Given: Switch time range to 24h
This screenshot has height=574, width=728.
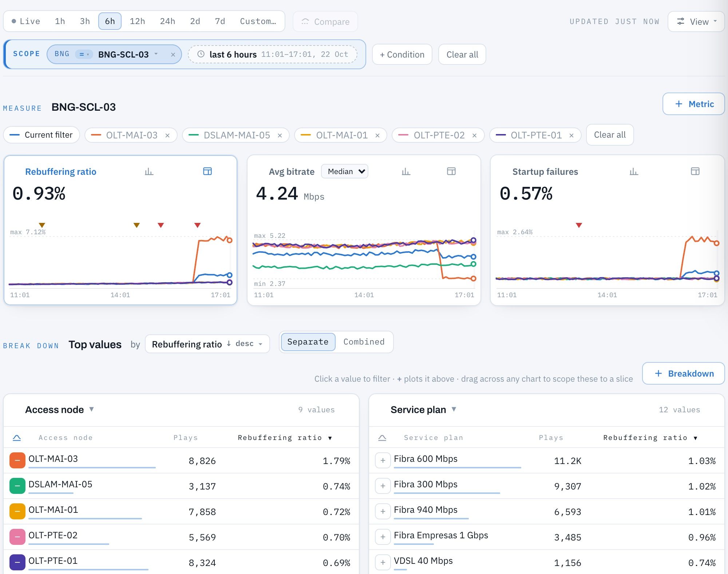Looking at the screenshot, I should click(167, 21).
